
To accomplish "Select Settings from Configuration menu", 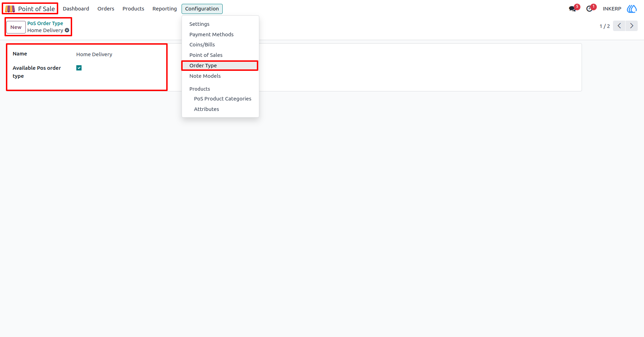I will coord(220,24).
